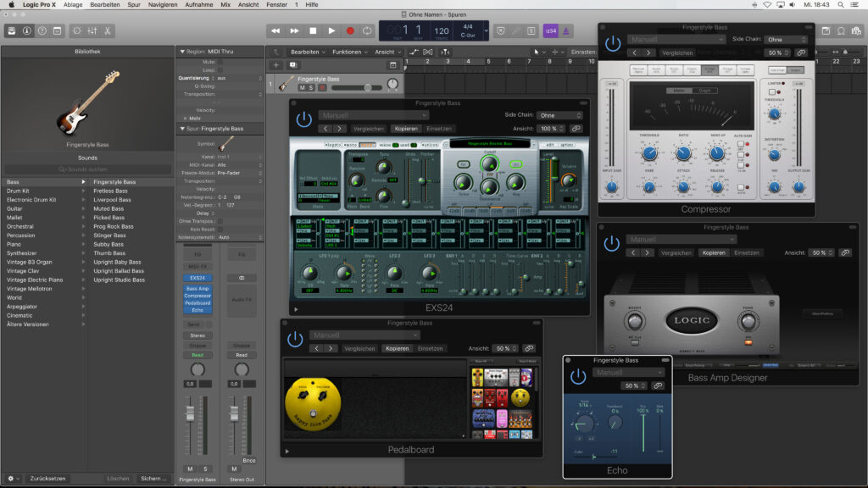
Task: Open the Bearbeiten menu in tracks area
Action: (308, 52)
